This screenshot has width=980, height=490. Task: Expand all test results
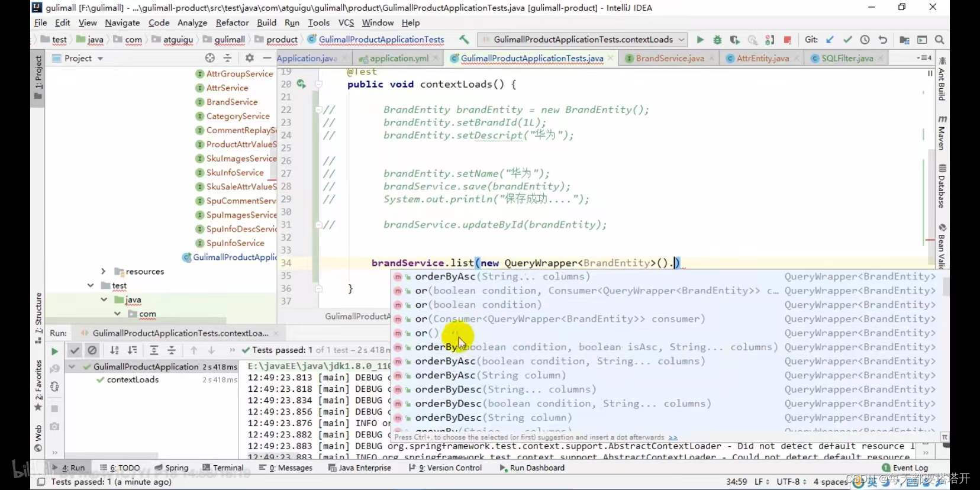[154, 350]
